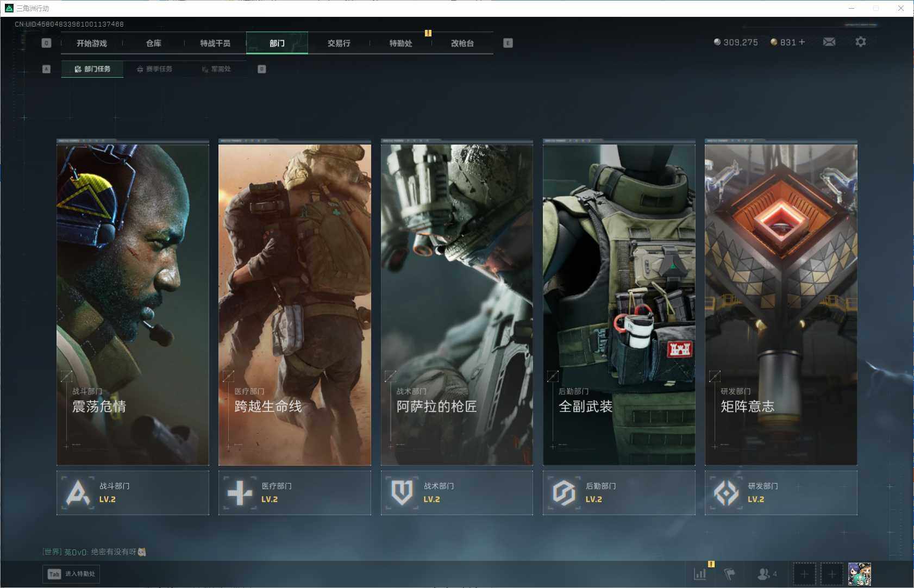
Task: Click the empty squad slot beside the avatar
Action: [832, 574]
